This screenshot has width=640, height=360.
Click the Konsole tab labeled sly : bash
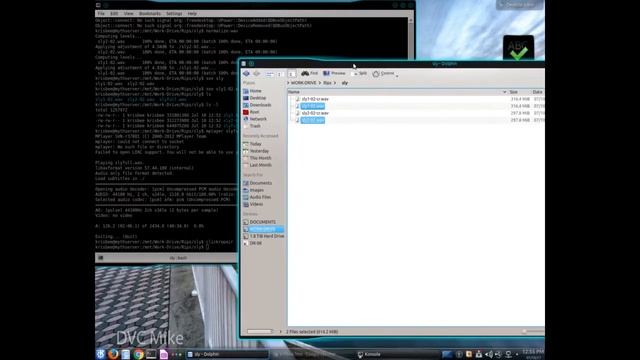tap(178, 258)
